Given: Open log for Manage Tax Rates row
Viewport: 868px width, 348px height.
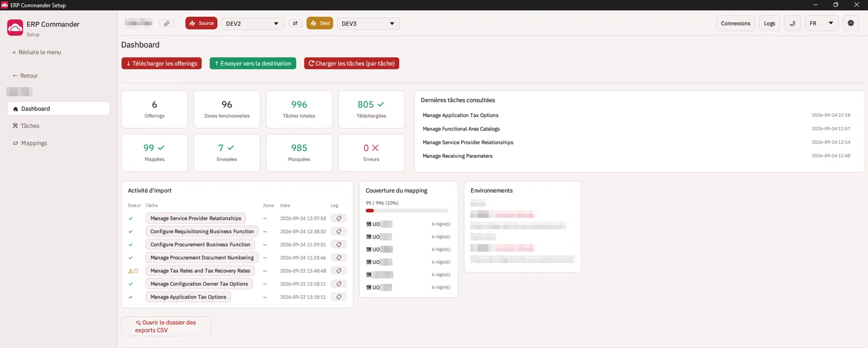Looking at the screenshot, I should [x=339, y=270].
